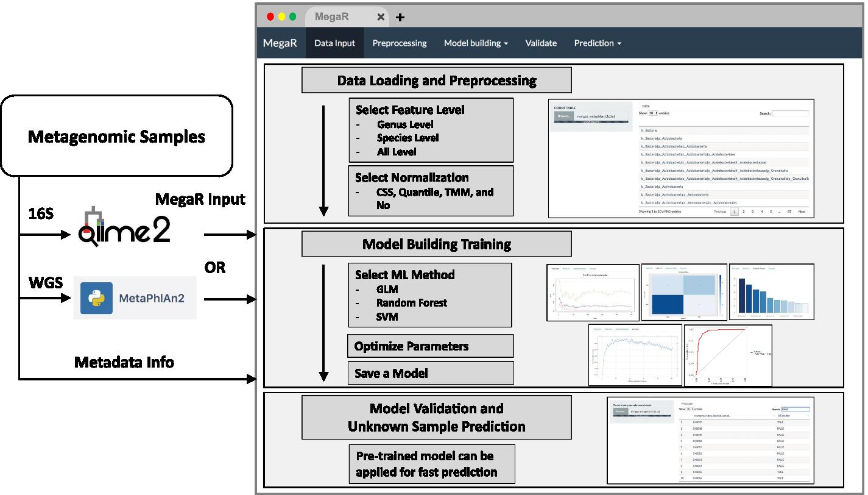This screenshot has height=495, width=868.
Task: Click the green maximize window dot
Action: [292, 16]
